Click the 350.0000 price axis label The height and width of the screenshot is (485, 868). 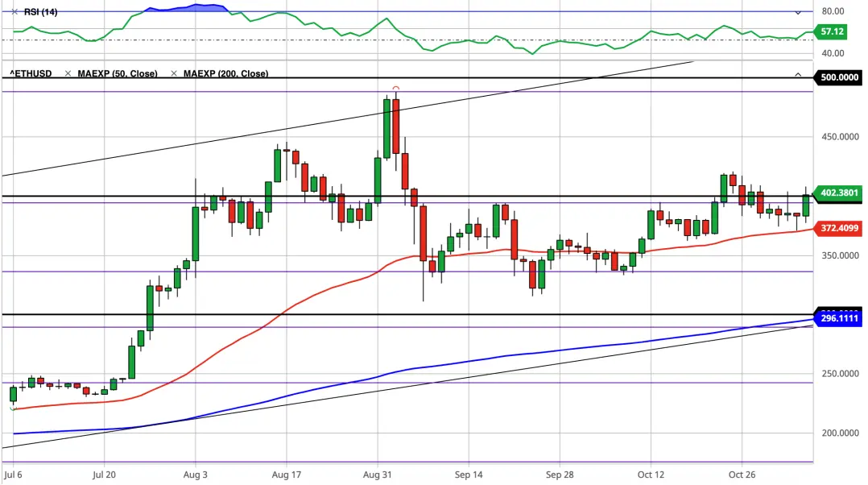click(841, 255)
